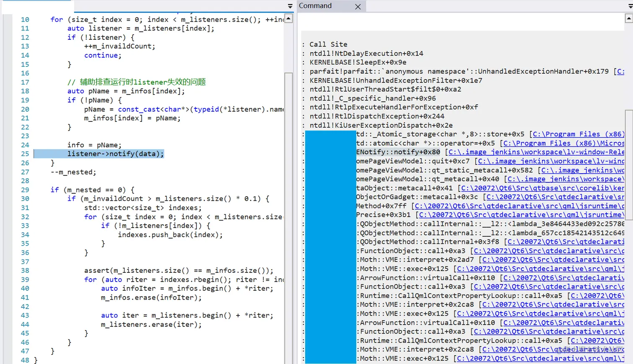Click the KERNELBASE!UnhandledExceptionFilter+0x1e7 frame

tap(396, 80)
